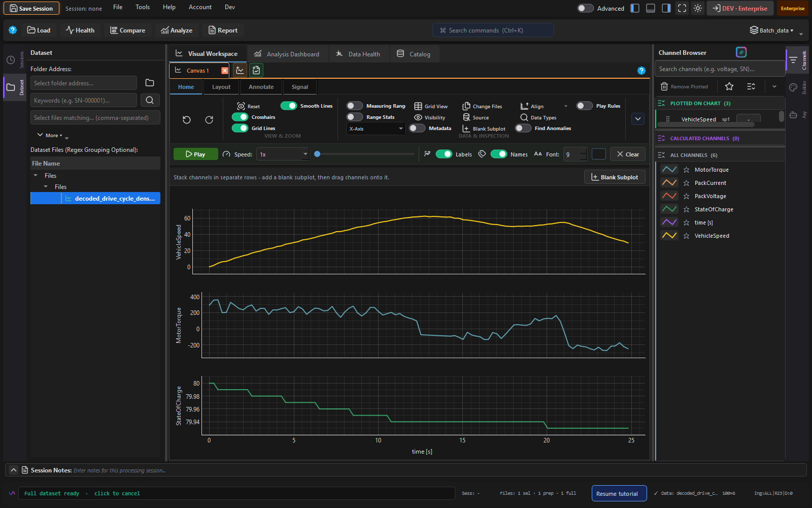Collapse the Plotted On Chart section

661,103
